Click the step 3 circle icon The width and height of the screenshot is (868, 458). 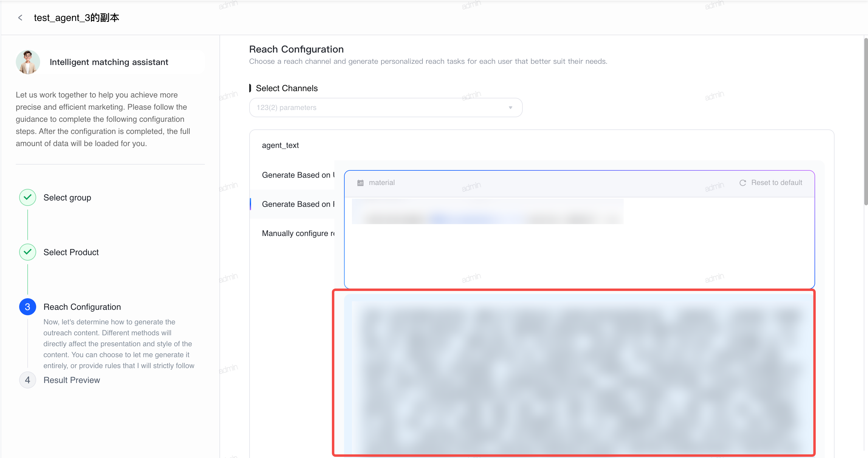(28, 307)
